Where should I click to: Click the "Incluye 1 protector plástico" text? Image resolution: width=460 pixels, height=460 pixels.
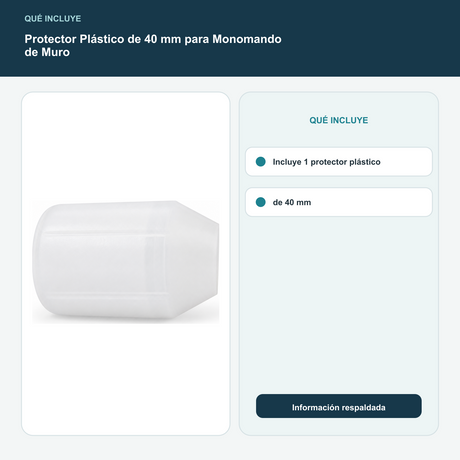[326, 162]
